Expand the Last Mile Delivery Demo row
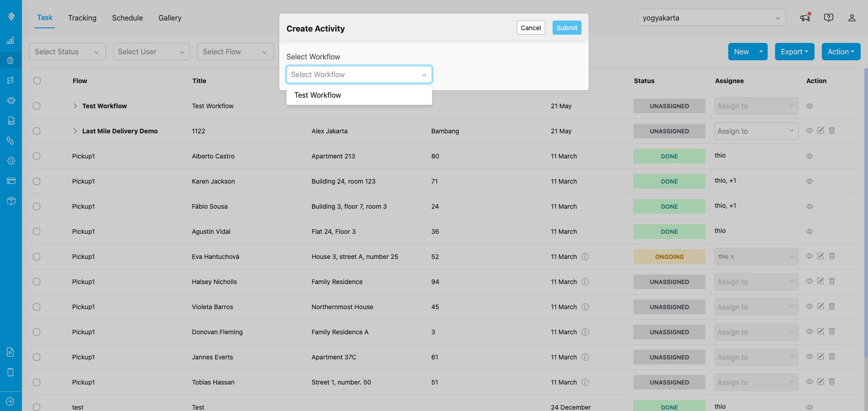Image resolution: width=868 pixels, height=411 pixels. coord(75,131)
